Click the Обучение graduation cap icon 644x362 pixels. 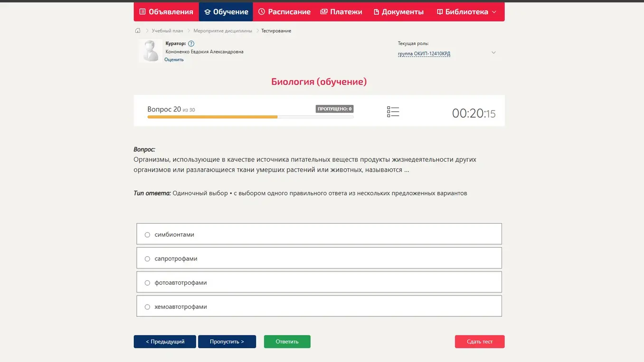tap(208, 12)
